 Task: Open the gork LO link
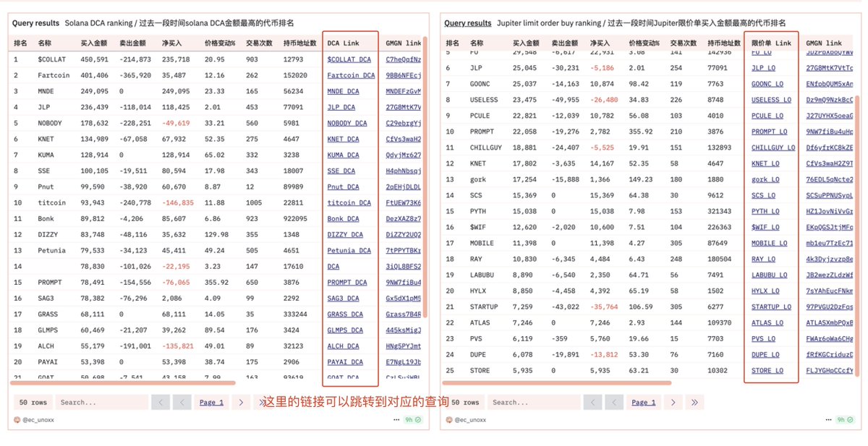coord(765,179)
